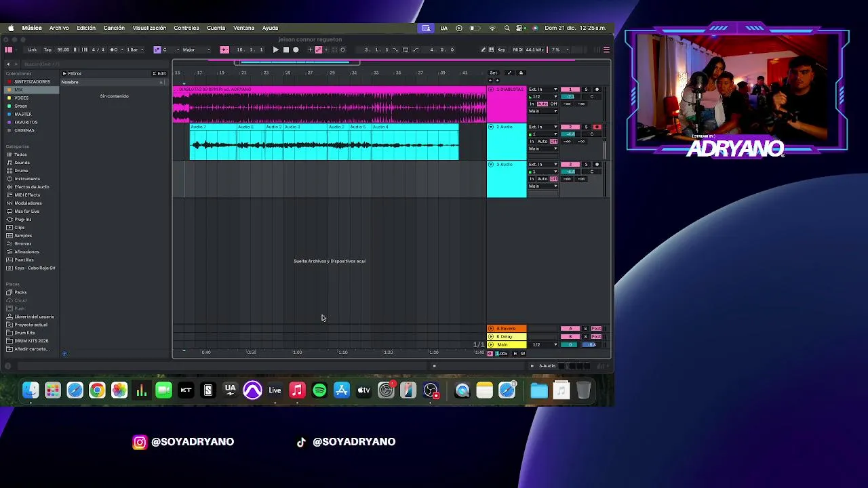The height and width of the screenshot is (488, 868).
Task: Adjust the DIABLOTAS volume value -7.1
Action: (570, 96)
